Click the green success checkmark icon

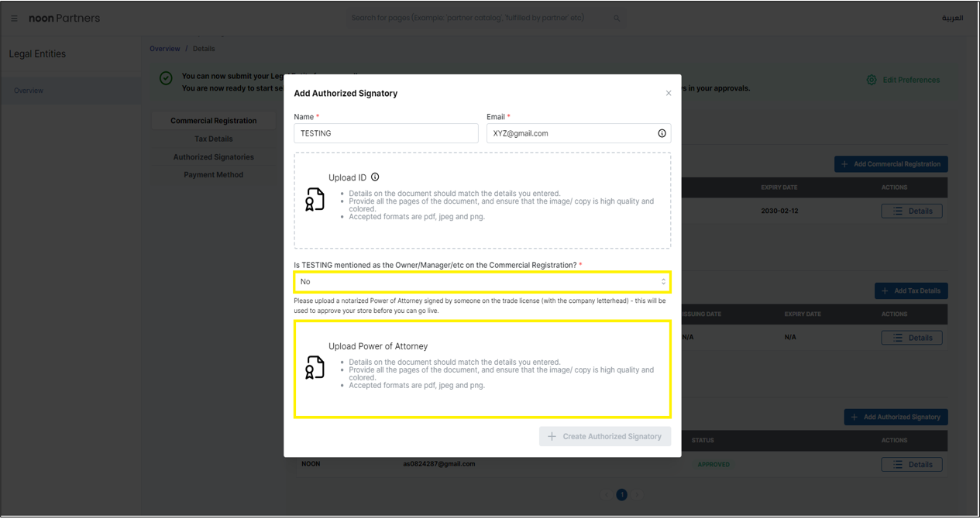click(165, 77)
